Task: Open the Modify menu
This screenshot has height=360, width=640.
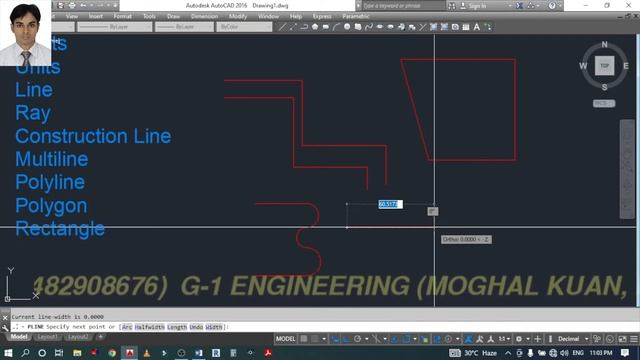Action: point(238,16)
